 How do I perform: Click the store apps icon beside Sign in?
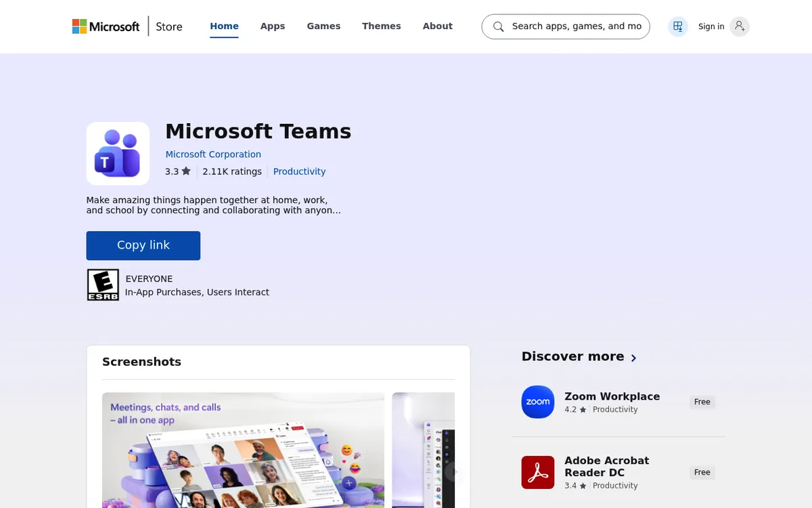pyautogui.click(x=678, y=26)
